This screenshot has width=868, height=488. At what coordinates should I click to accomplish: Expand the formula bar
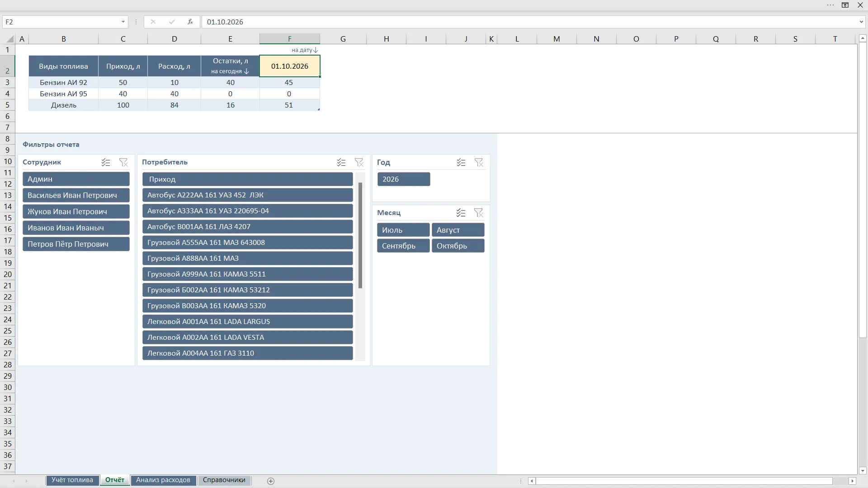click(861, 22)
